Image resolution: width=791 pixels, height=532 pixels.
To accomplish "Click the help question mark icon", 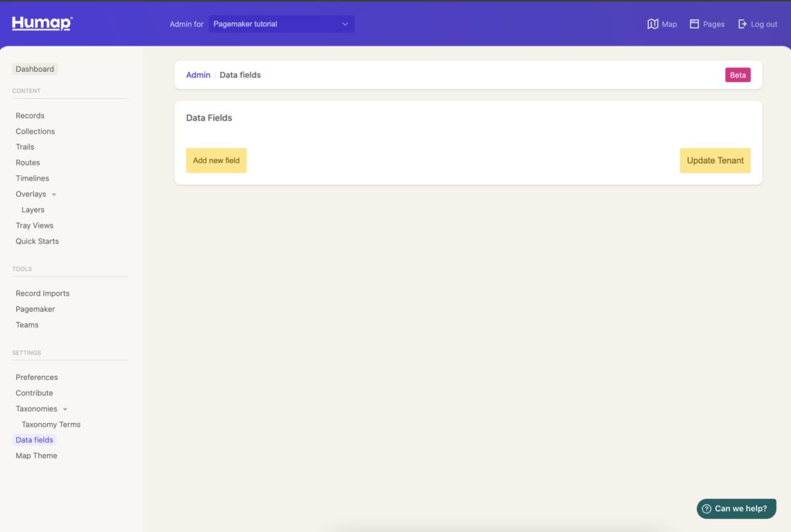I will pyautogui.click(x=706, y=509).
